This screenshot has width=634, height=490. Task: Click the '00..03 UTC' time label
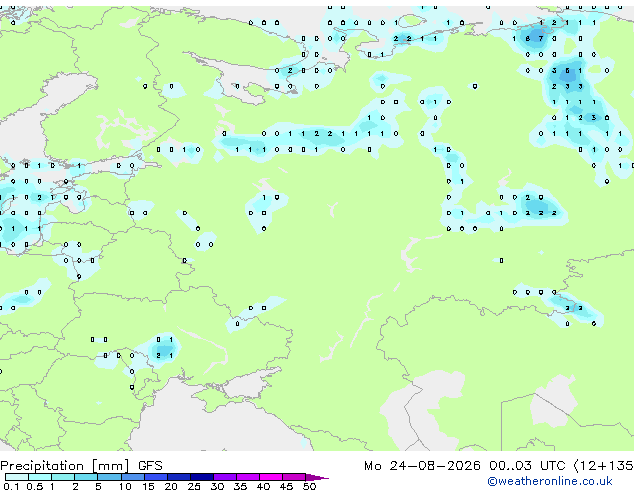527,466
